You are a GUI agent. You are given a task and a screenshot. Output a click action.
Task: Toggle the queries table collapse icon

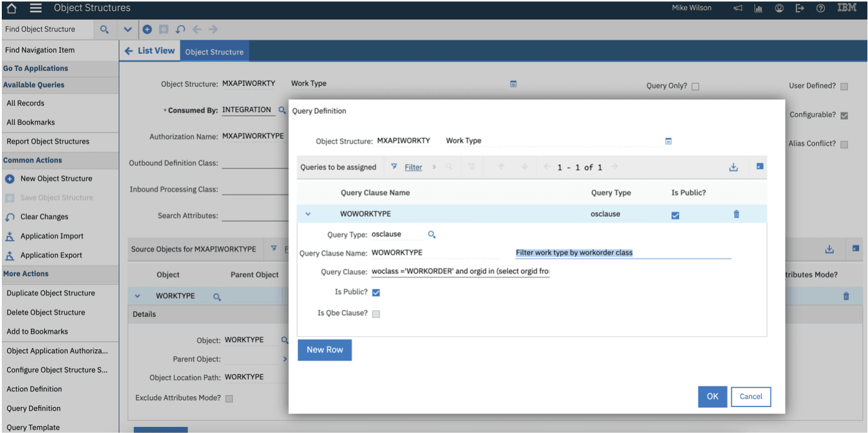click(x=760, y=167)
